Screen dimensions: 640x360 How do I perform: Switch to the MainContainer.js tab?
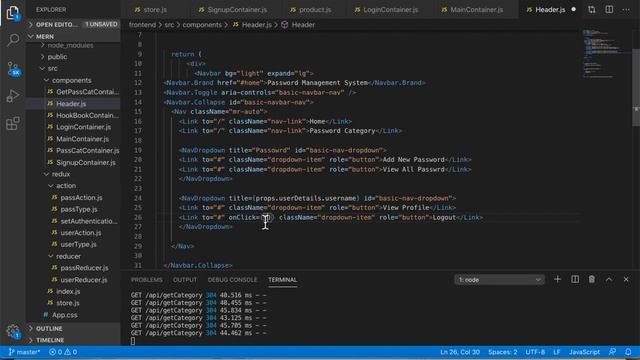tap(476, 9)
